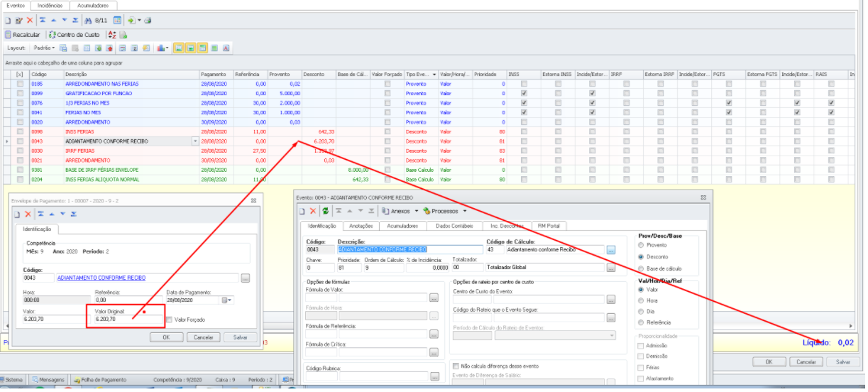Click OK in Envelope de Pagamento window
The image size is (868, 392).
pyautogui.click(x=165, y=337)
